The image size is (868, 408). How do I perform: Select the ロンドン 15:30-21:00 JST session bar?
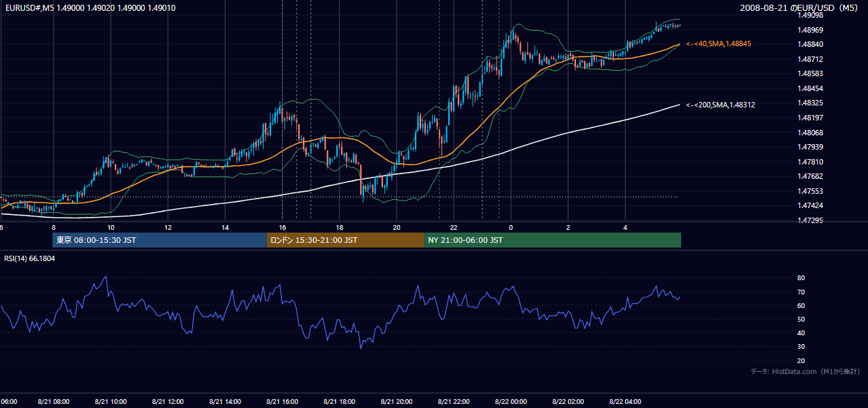click(345, 240)
